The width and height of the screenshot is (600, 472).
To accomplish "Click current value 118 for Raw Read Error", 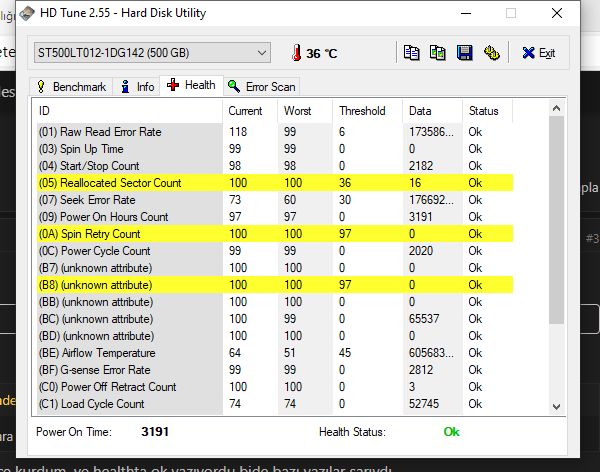I will 238,132.
